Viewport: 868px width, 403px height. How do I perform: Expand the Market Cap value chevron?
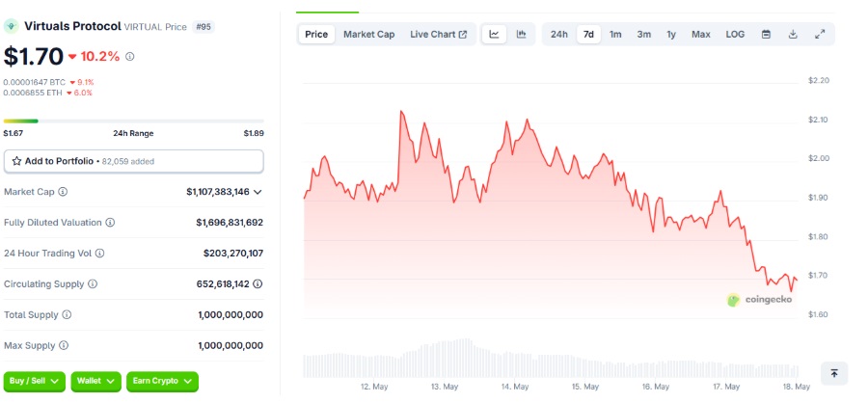[258, 192]
